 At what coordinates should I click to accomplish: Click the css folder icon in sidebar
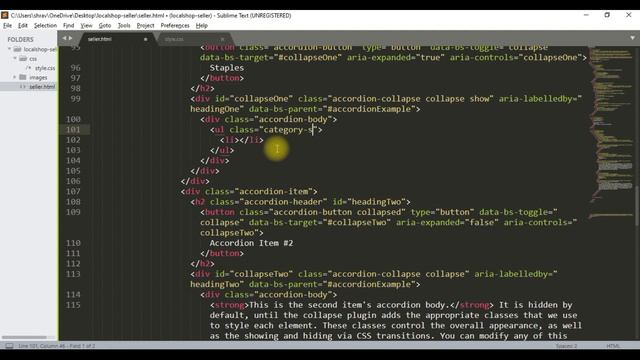(23, 59)
